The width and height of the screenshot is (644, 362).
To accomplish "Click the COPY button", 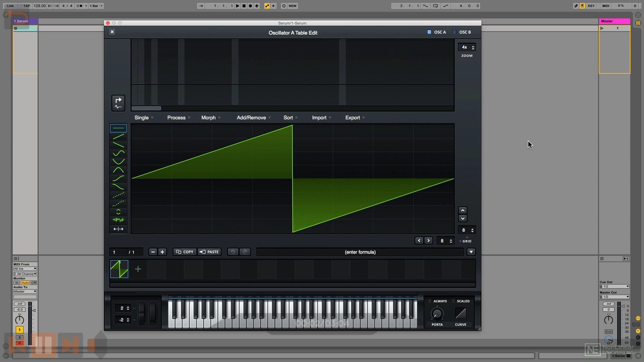I will [x=185, y=252].
